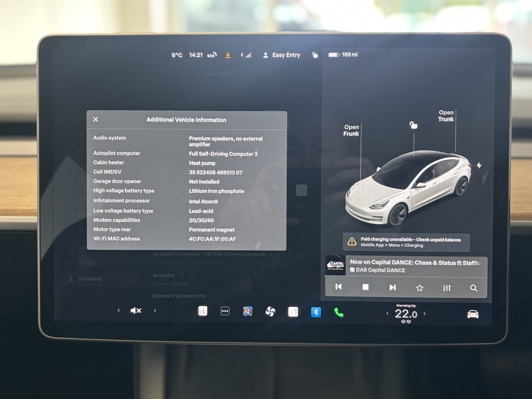Click the left chevron beside the volume control
532x399 pixels.
tap(118, 310)
